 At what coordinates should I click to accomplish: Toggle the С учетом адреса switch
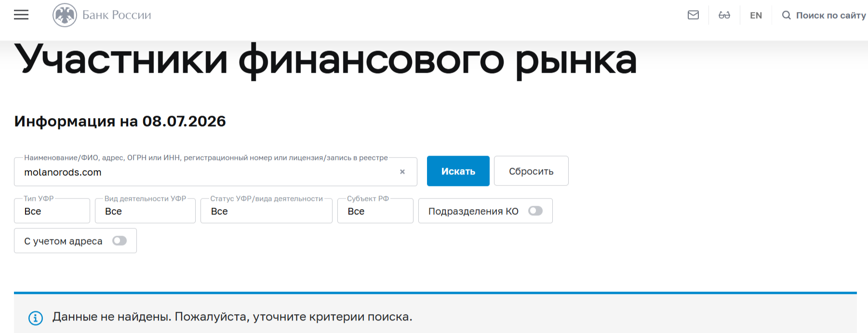[120, 240]
